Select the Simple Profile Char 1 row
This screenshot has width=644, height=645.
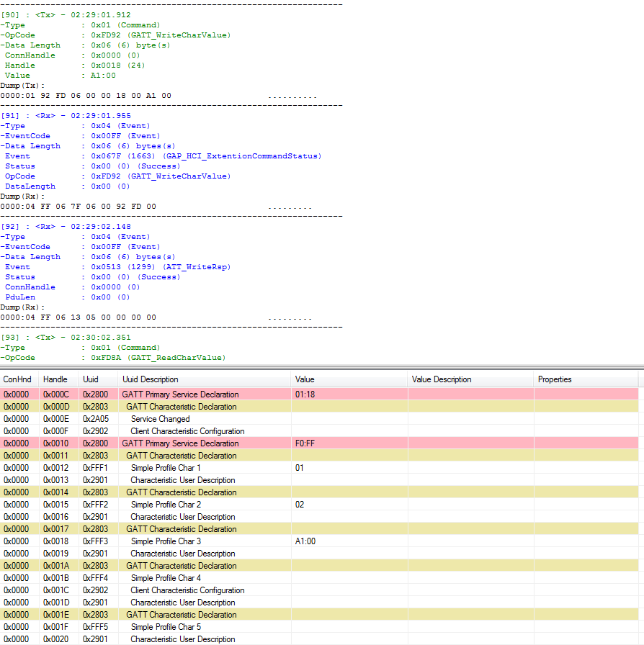pyautogui.click(x=319, y=468)
